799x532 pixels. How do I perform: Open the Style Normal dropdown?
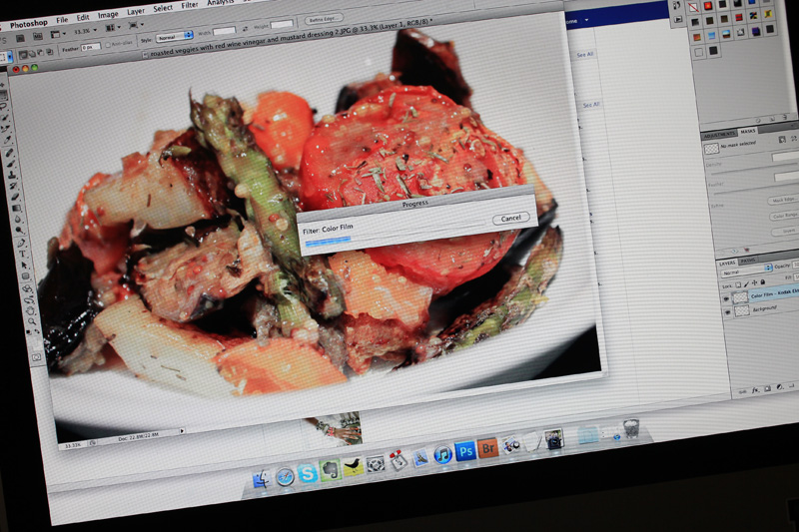pos(174,36)
